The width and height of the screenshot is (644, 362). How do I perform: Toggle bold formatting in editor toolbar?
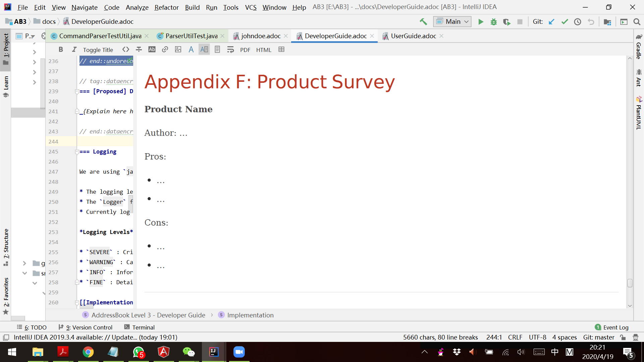point(61,50)
